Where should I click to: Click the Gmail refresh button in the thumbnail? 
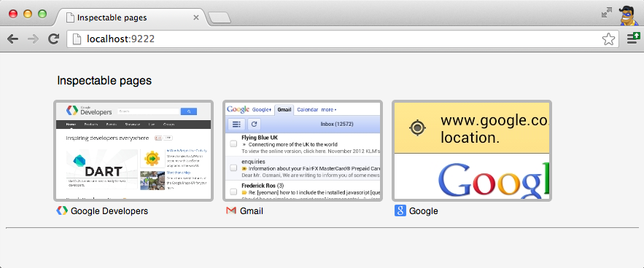click(x=255, y=125)
